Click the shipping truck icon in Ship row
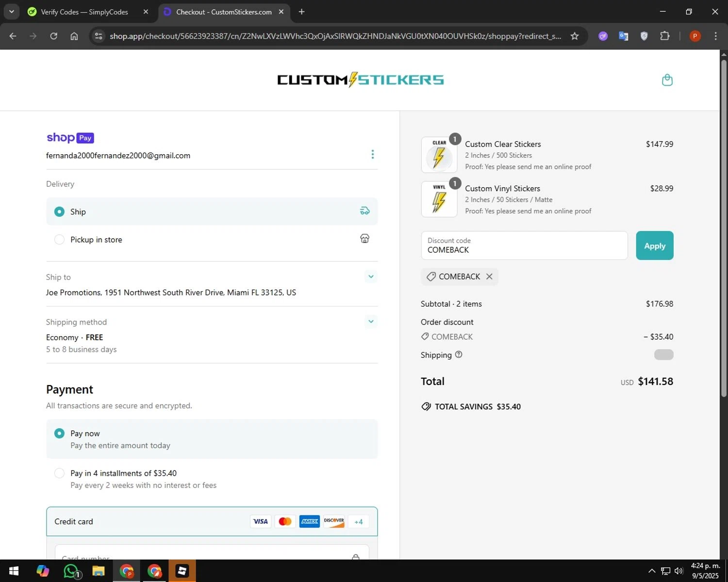Image resolution: width=728 pixels, height=582 pixels. (365, 211)
